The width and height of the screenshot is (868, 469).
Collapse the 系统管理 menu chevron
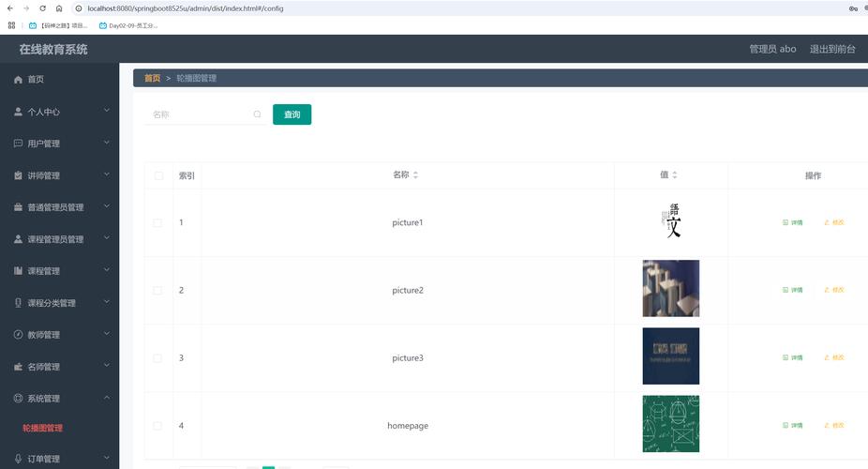107,398
